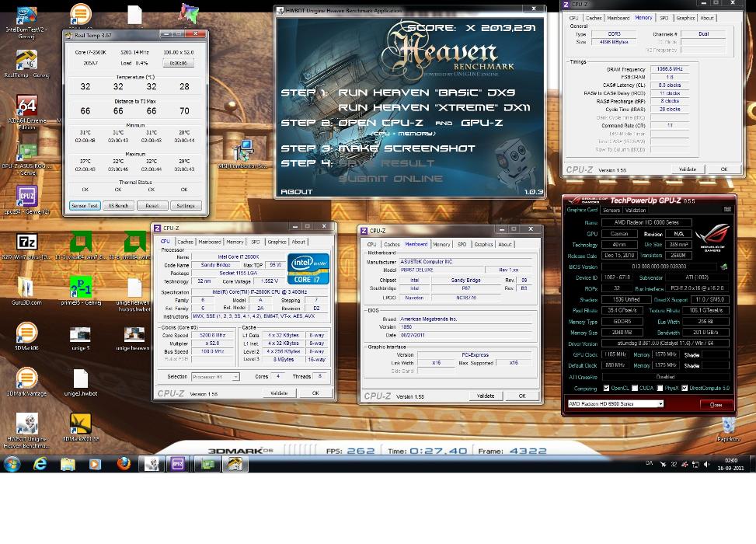Click XS Bench button in Real Temp
The height and width of the screenshot is (544, 756).
pyautogui.click(x=118, y=205)
